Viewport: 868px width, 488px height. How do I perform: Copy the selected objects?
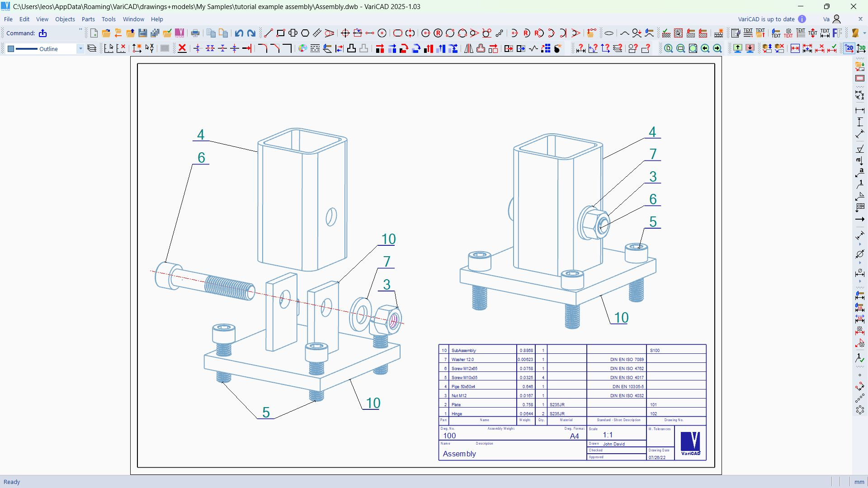(x=211, y=33)
